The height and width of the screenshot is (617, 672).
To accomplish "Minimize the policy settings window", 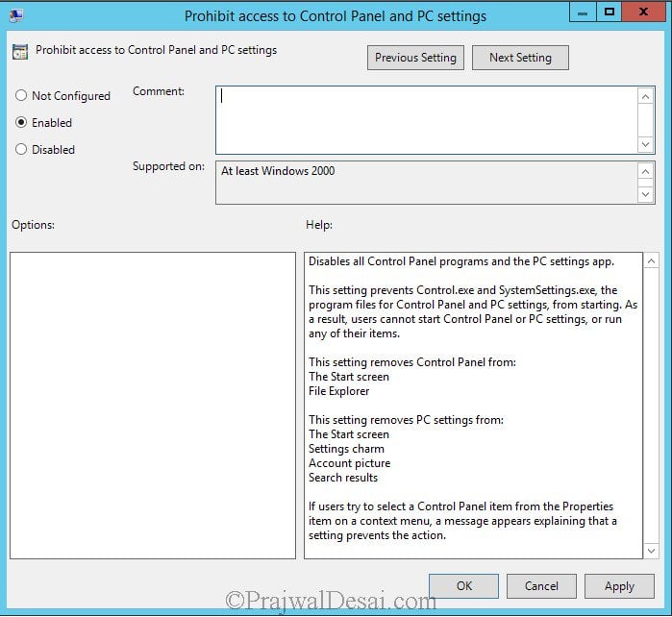I will 583,12.
